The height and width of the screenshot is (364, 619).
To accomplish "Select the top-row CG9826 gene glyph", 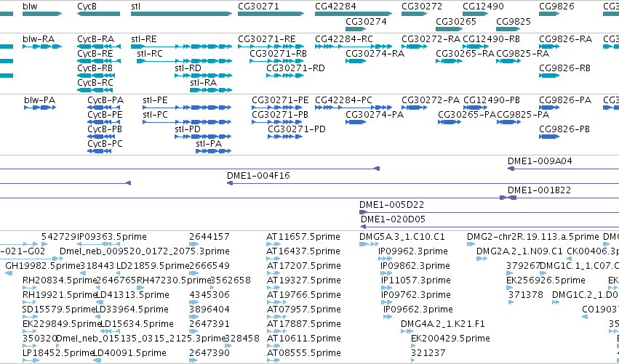I will (x=549, y=14).
